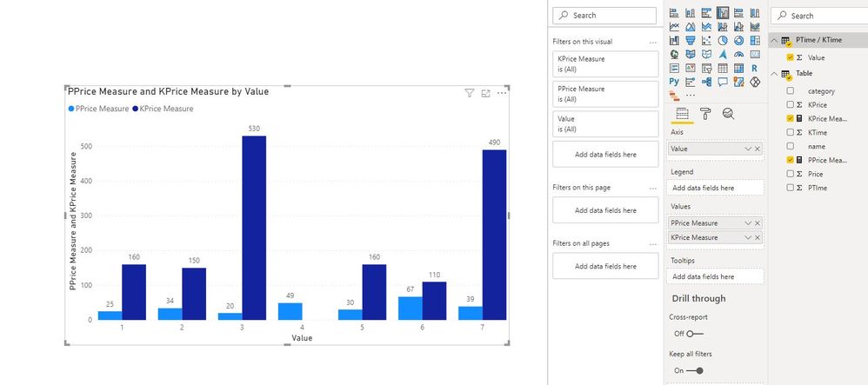Select the matrix visual icon
The image size is (868, 385).
pos(738,68)
